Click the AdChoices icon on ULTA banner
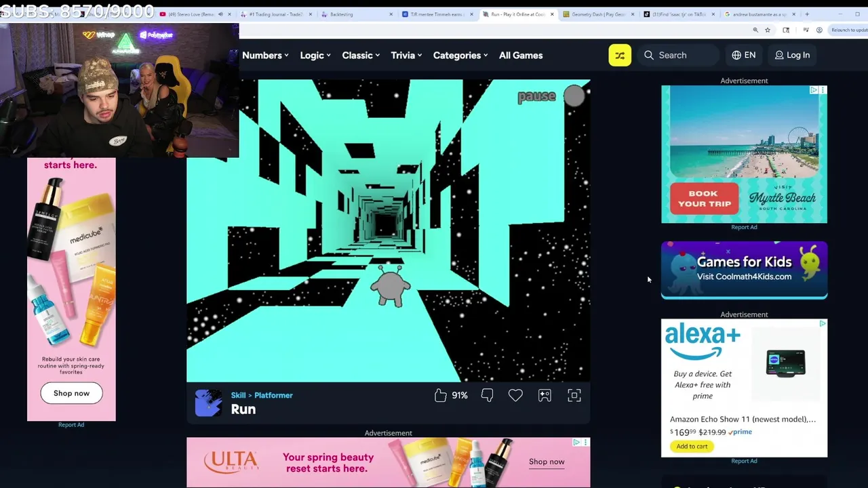Viewport: 868px width, 488px height. pyautogui.click(x=576, y=442)
